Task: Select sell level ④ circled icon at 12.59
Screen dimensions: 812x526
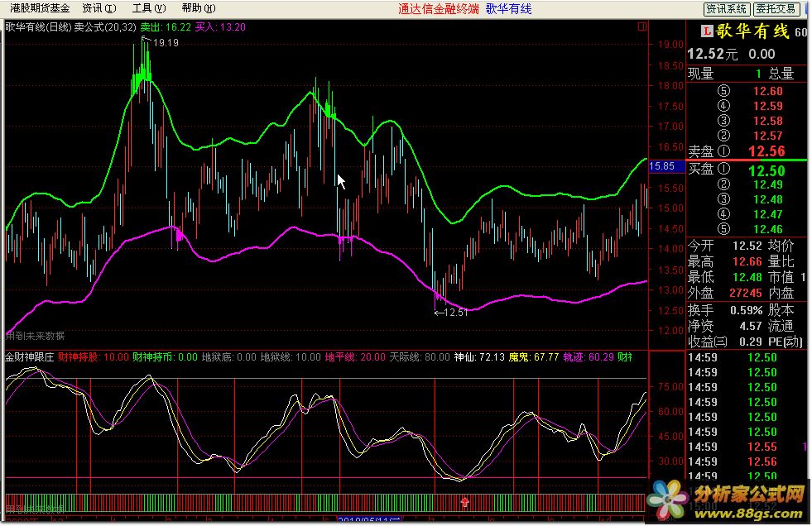Action: click(723, 106)
